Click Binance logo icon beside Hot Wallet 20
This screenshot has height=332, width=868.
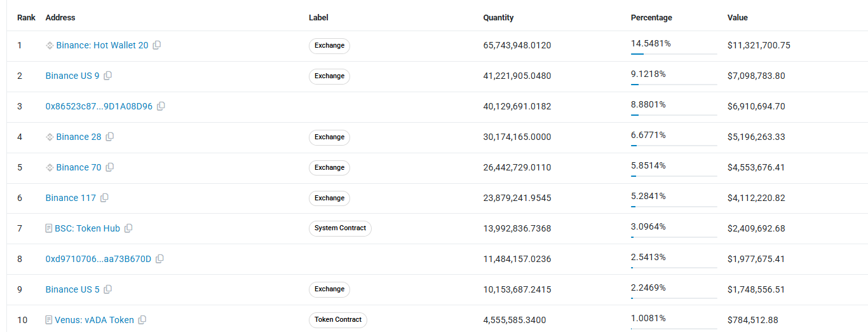coord(50,45)
